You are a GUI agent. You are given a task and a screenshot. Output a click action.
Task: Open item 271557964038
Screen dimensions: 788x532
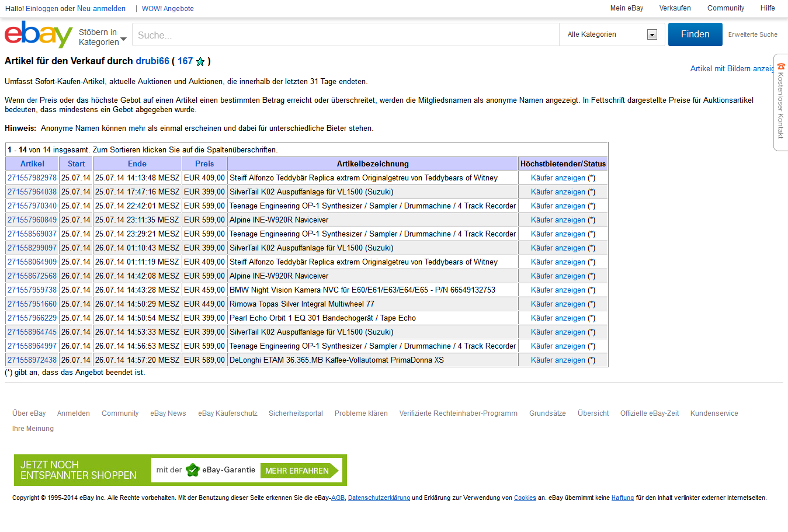pyautogui.click(x=32, y=192)
